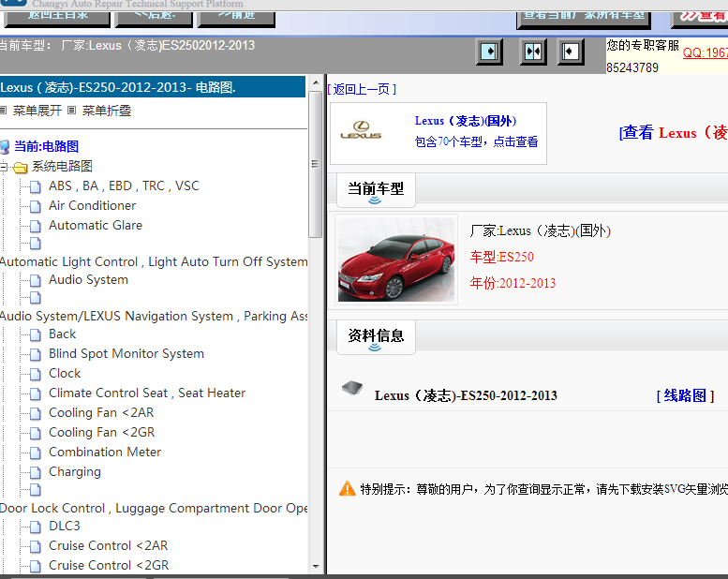Viewport: 728px width, 579px height.
Task: Click the tree panel vertical scrollbar thumb
Action: [x=316, y=164]
